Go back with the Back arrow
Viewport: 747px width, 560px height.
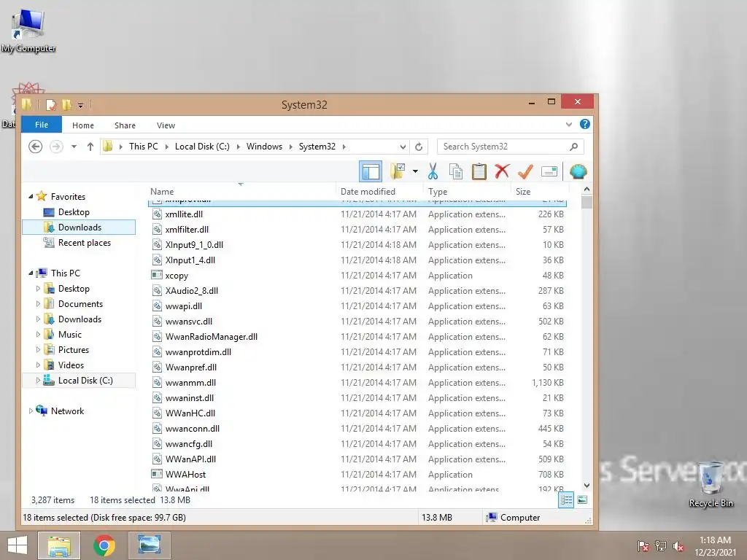coord(35,146)
